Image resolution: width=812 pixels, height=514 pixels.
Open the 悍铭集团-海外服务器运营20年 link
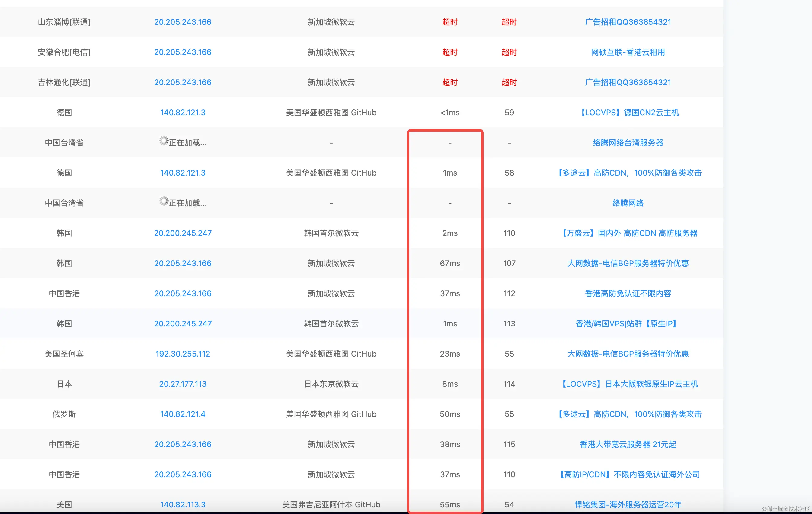coord(628,504)
